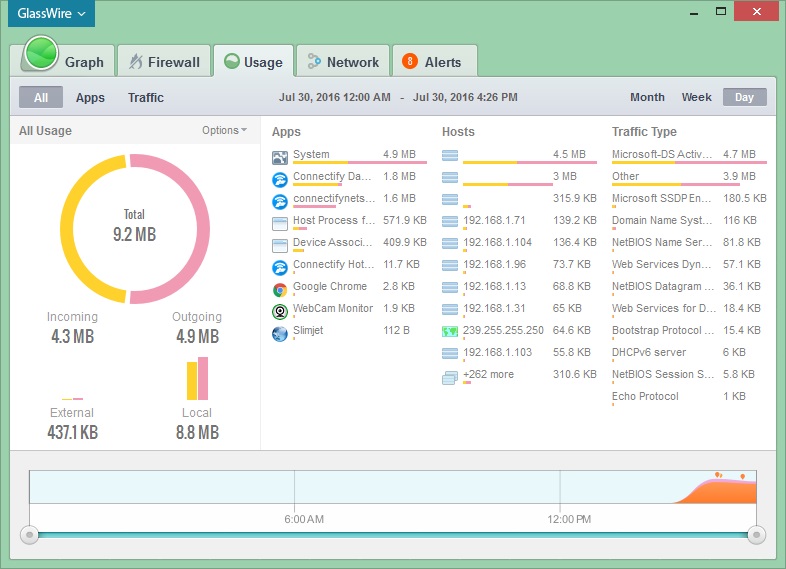Screen dimensions: 786x569
Task: Click the WebCam Monitor app icon
Action: [x=280, y=311]
